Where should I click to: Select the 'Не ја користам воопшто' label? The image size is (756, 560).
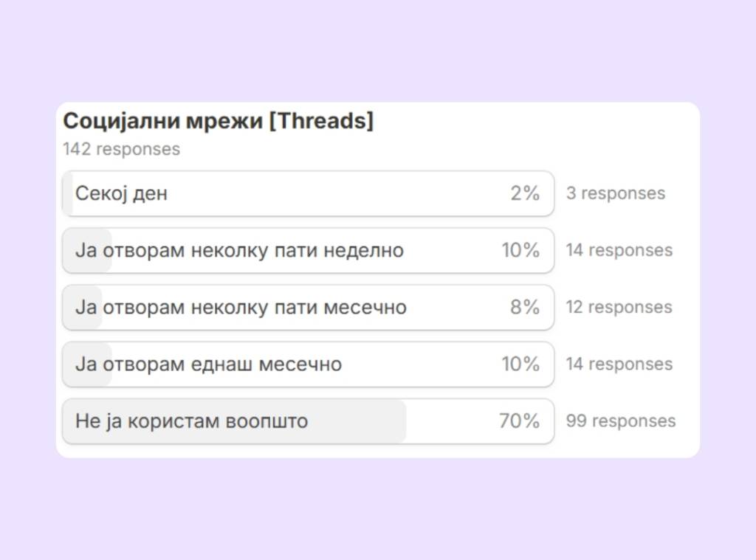191,421
